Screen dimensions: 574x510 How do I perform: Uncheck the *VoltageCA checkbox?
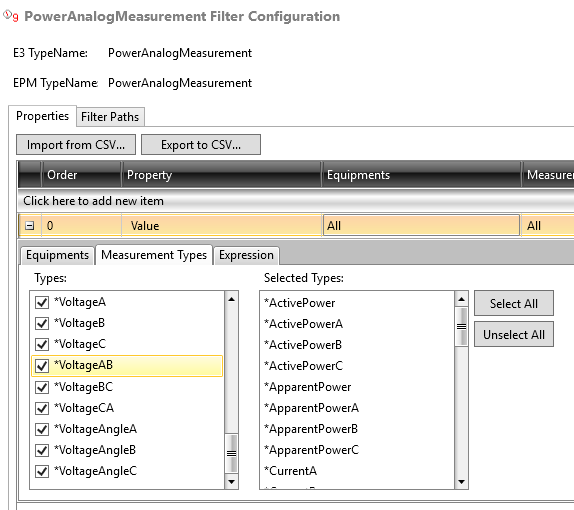(x=42, y=408)
